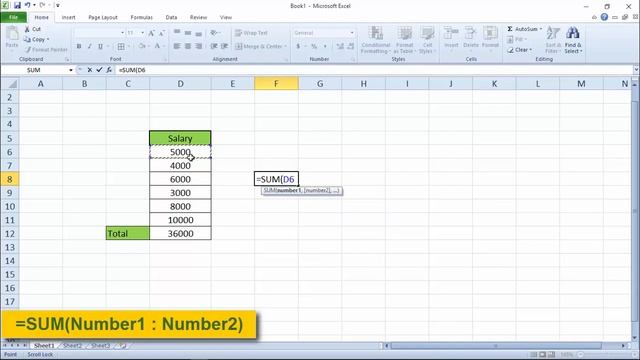Increase font size with the large A
This screenshot has width=640, height=360.
(151, 33)
